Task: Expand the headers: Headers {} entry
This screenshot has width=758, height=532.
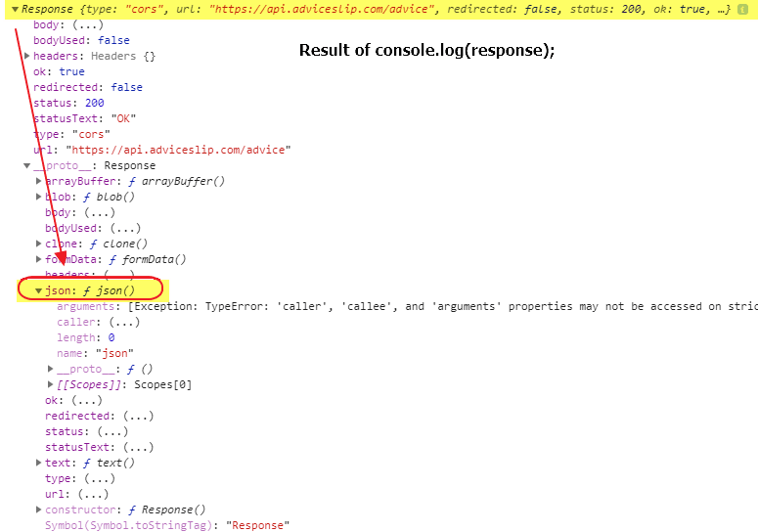Action: [27, 56]
